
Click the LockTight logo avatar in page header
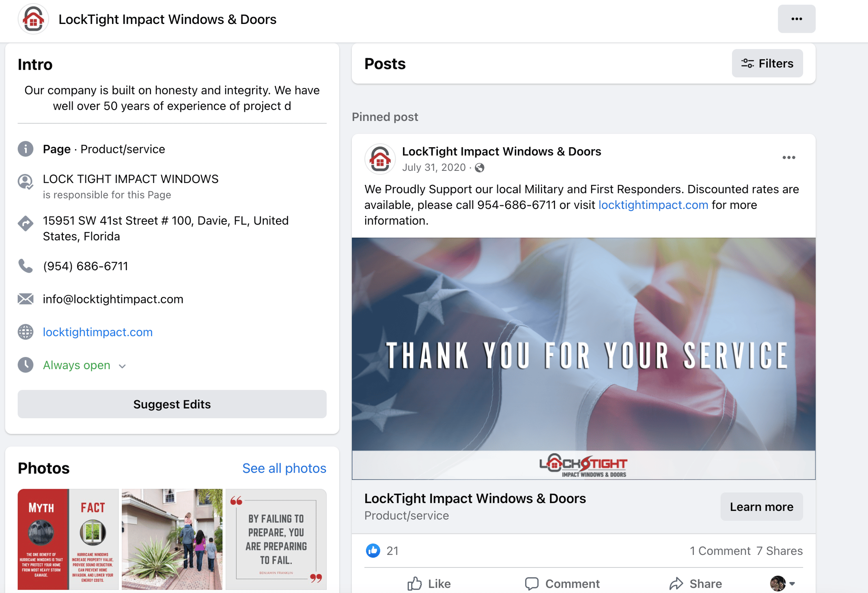[x=33, y=19]
